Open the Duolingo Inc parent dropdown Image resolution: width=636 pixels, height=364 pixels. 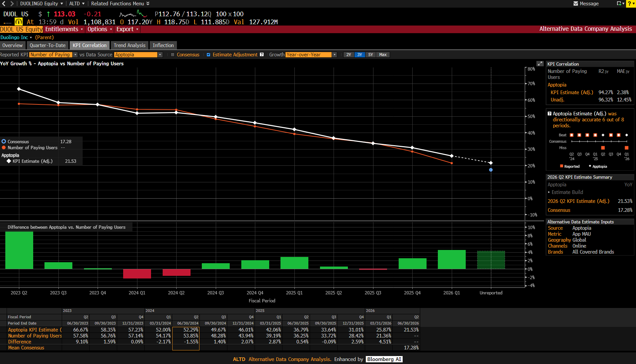click(x=16, y=37)
